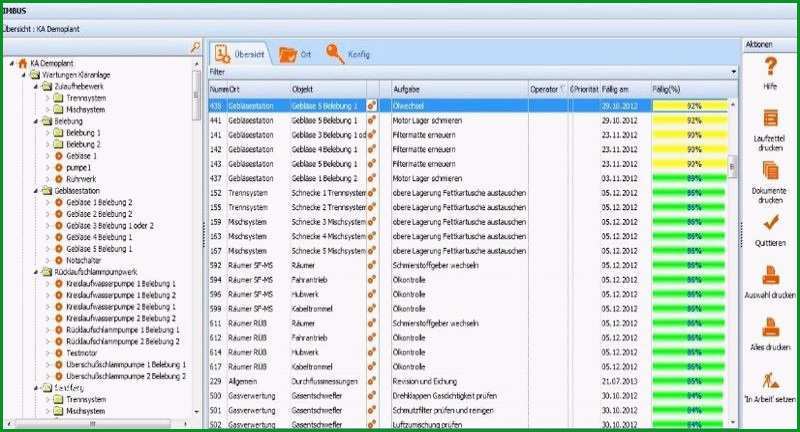Select Gebläse 3 Belebung 1 oder 2

tap(110, 225)
